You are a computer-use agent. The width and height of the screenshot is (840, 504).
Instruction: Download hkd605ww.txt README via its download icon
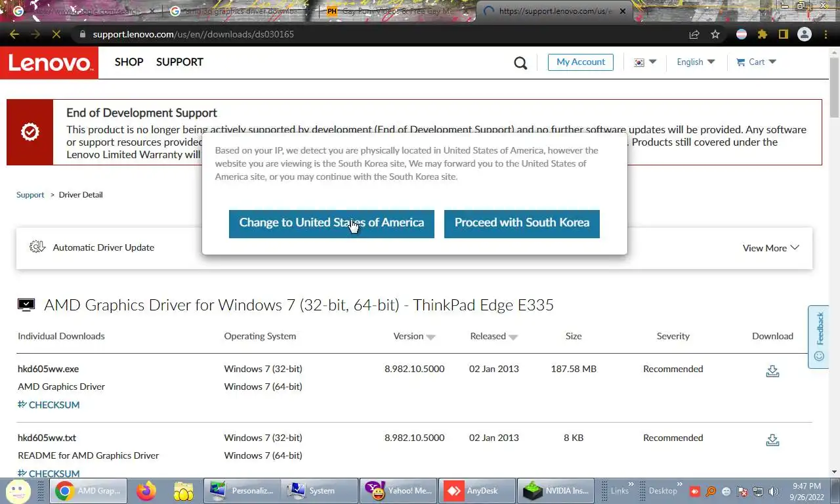coord(772,440)
